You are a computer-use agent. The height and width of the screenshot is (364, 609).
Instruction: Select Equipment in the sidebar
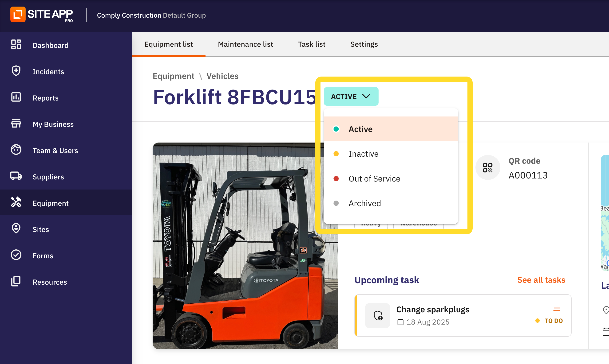click(66, 203)
